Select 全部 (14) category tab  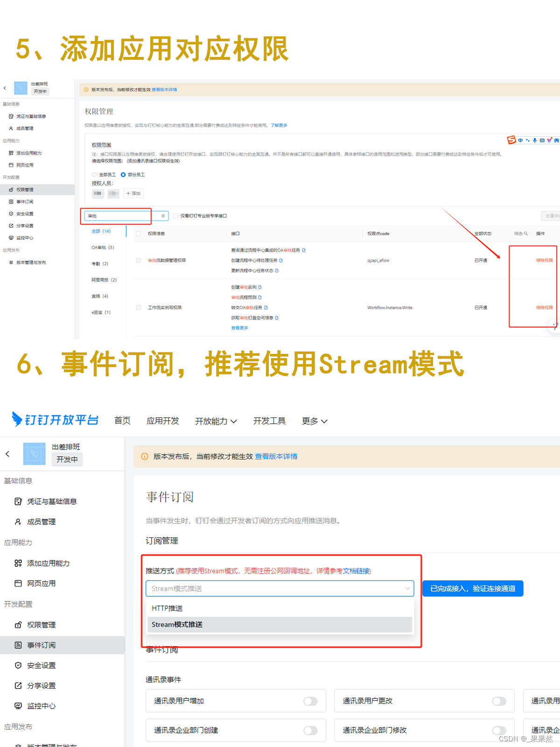101,231
